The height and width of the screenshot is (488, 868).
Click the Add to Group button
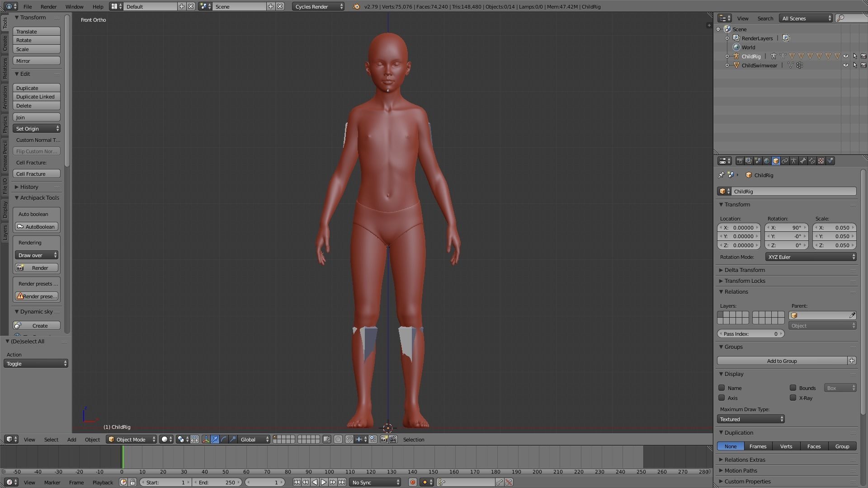(x=782, y=361)
